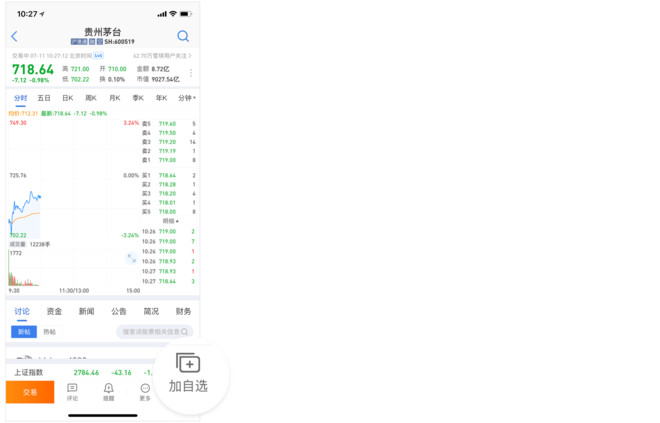
Task: Tap the 10:27 trade at 718.93
Action: tap(169, 271)
